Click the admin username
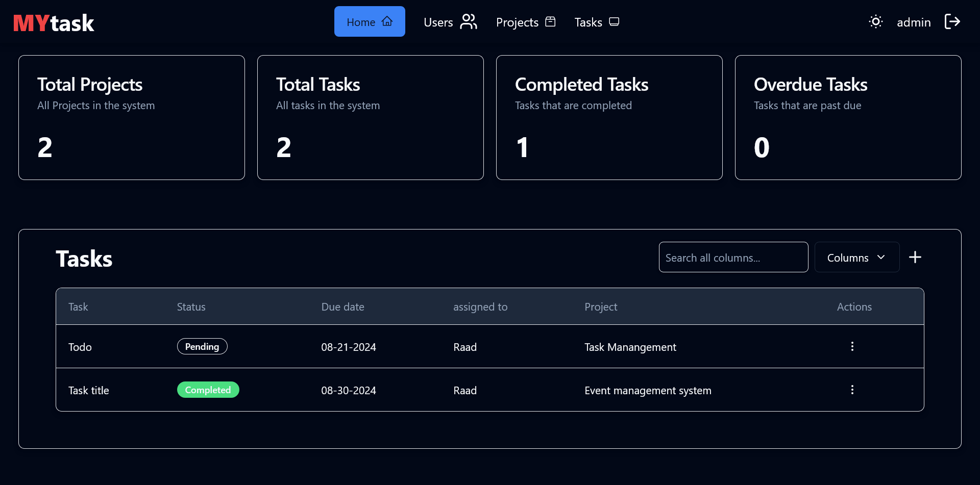 click(914, 22)
